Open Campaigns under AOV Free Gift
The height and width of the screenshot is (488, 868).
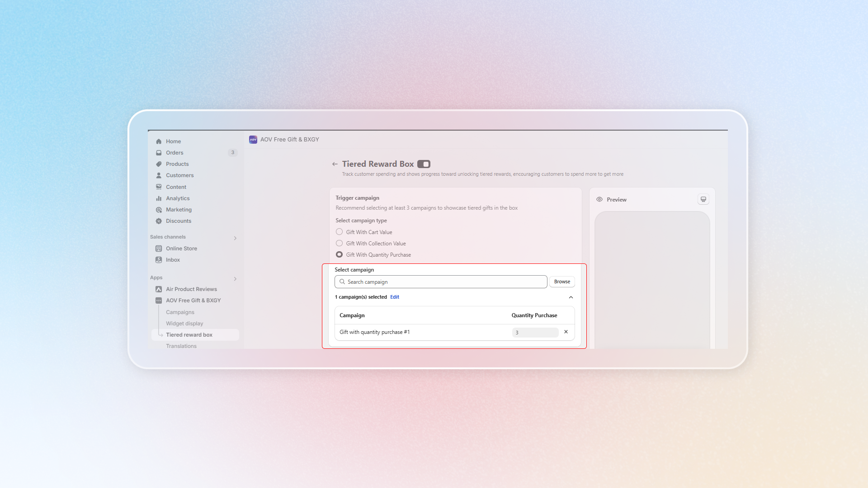click(180, 312)
